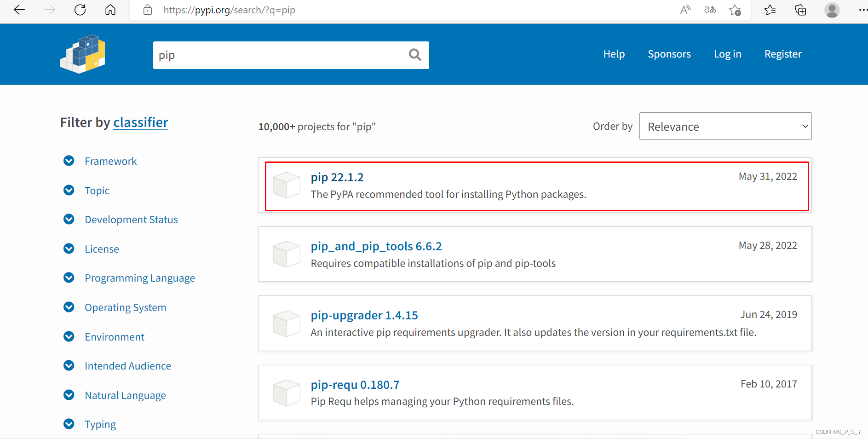Image resolution: width=868 pixels, height=439 pixels.
Task: Click the Development Status filter label
Action: [131, 219]
